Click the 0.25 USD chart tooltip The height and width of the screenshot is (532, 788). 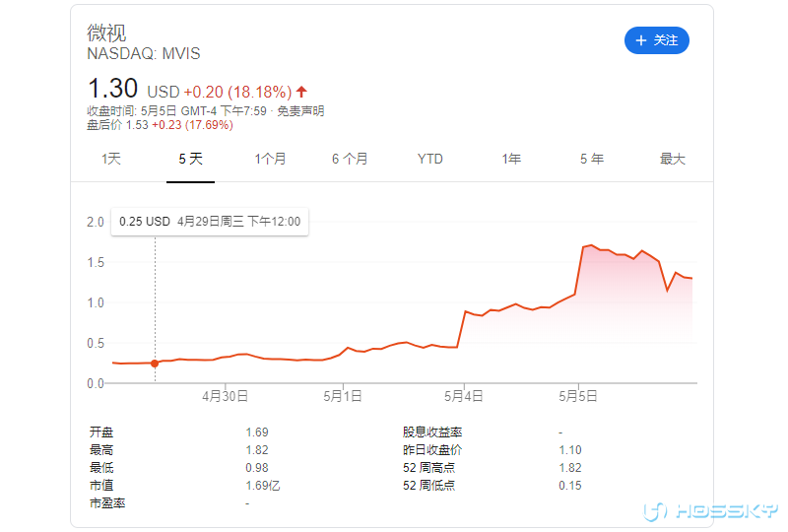210,222
